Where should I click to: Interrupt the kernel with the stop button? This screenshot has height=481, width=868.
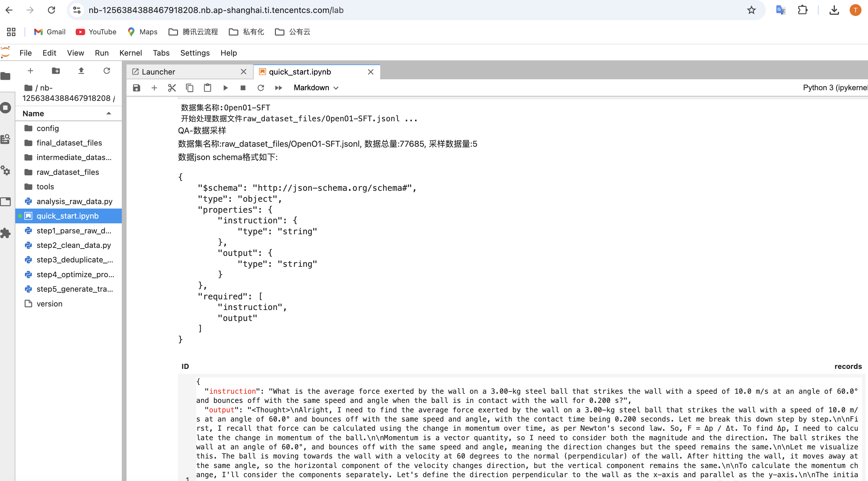tap(243, 88)
